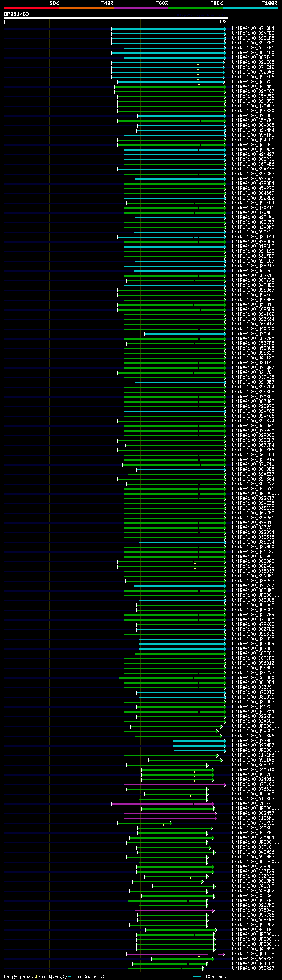Select the UniRef100_Q45W96 label
Screen dimensions: 282x980
pos(253,852)
